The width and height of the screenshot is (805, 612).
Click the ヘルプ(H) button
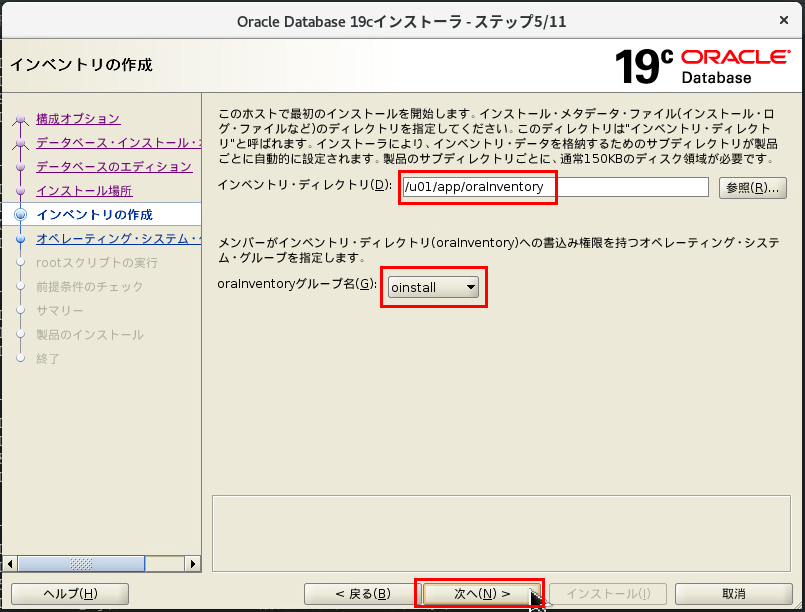click(70, 594)
